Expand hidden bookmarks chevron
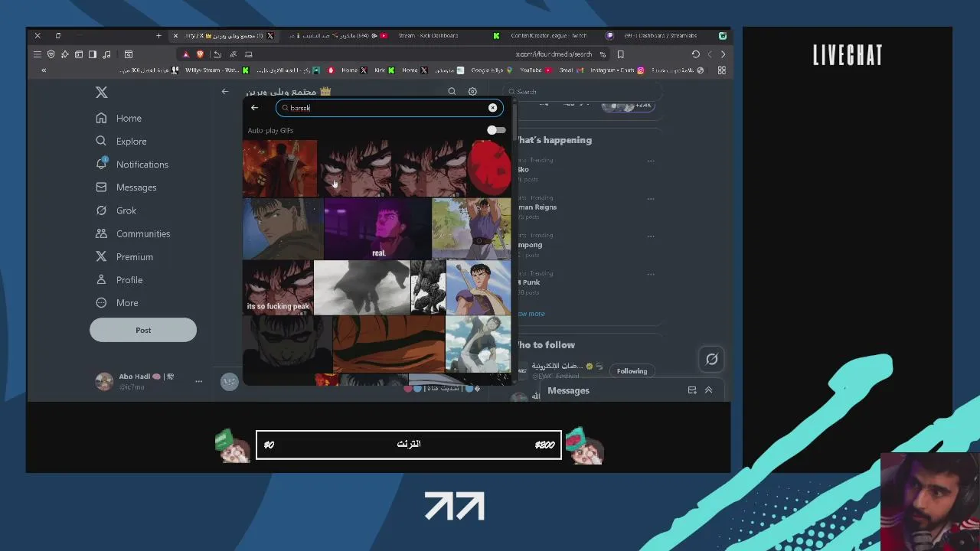The height and width of the screenshot is (551, 980). tap(44, 70)
